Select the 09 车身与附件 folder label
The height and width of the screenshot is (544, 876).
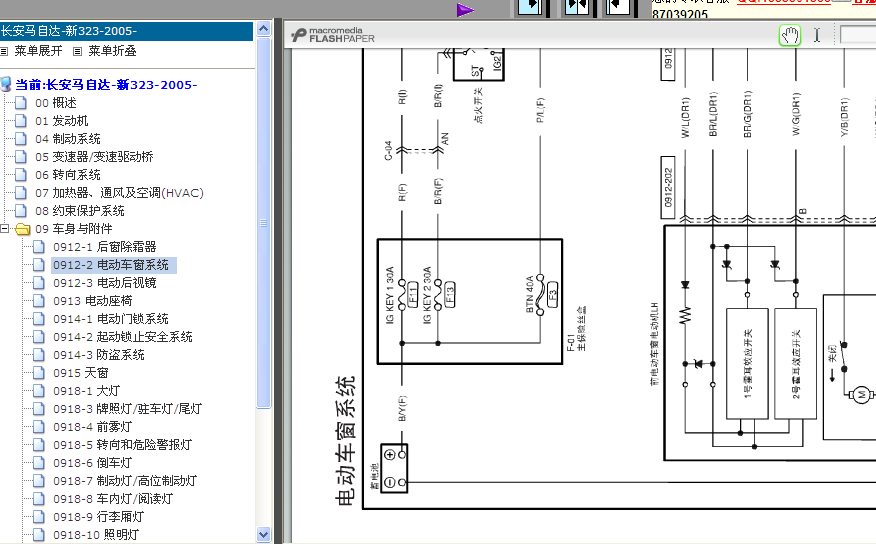[73, 228]
